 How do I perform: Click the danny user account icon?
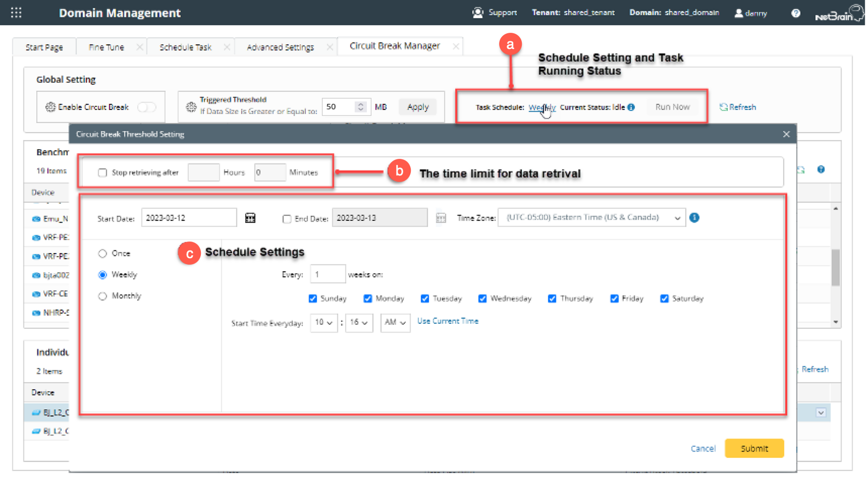[x=739, y=13]
